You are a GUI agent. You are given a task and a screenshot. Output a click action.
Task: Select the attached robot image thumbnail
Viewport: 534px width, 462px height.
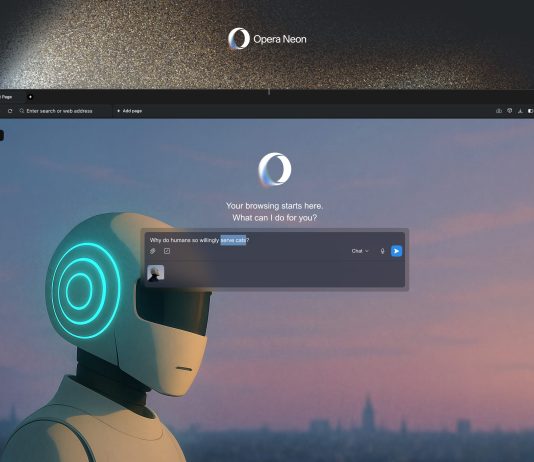[156, 273]
